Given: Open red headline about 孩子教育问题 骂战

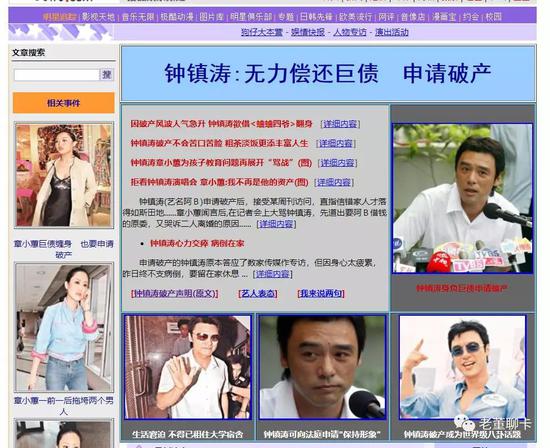Looking at the screenshot, I should [x=221, y=163].
